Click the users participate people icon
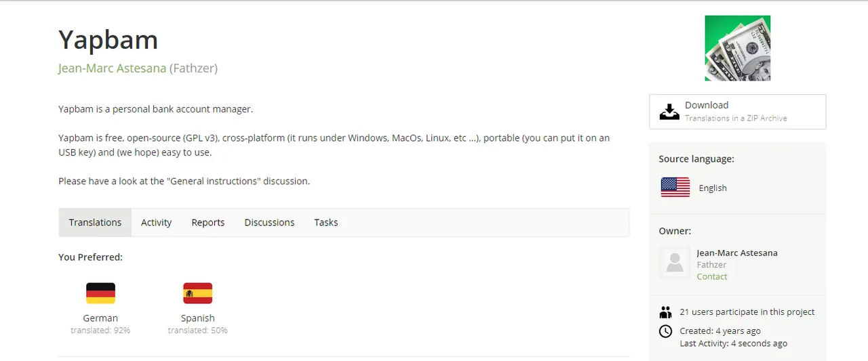This screenshot has height=361, width=868. pos(665,312)
